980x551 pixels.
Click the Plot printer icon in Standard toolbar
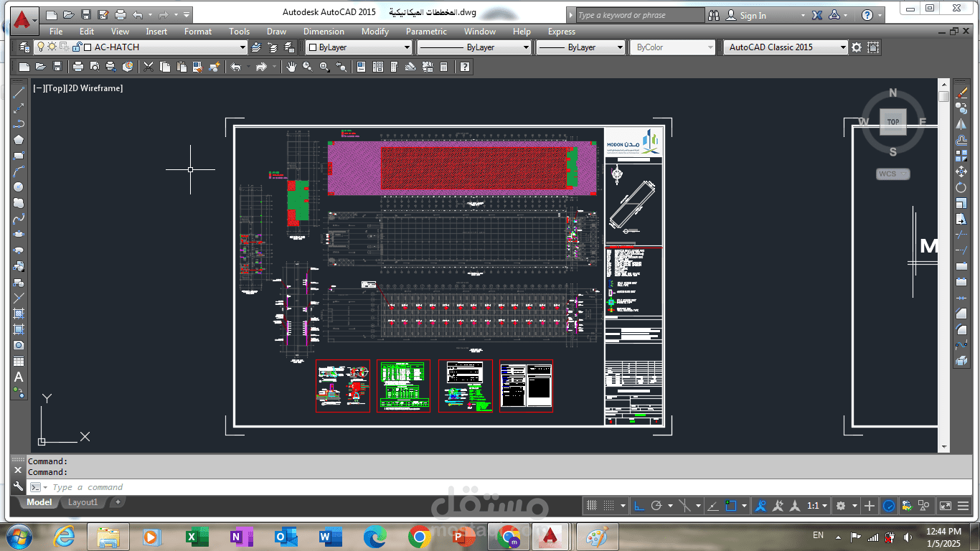[x=78, y=67]
